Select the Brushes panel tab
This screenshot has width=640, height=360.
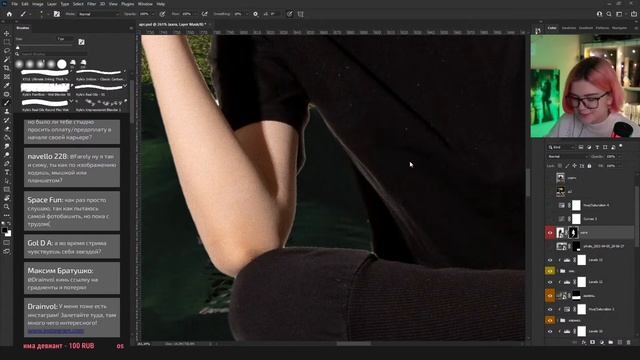click(x=22, y=28)
